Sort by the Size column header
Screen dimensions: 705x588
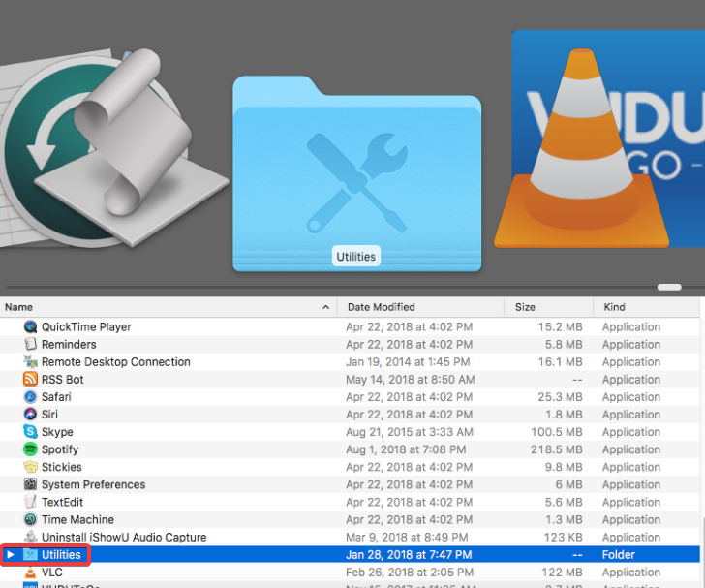(548, 307)
